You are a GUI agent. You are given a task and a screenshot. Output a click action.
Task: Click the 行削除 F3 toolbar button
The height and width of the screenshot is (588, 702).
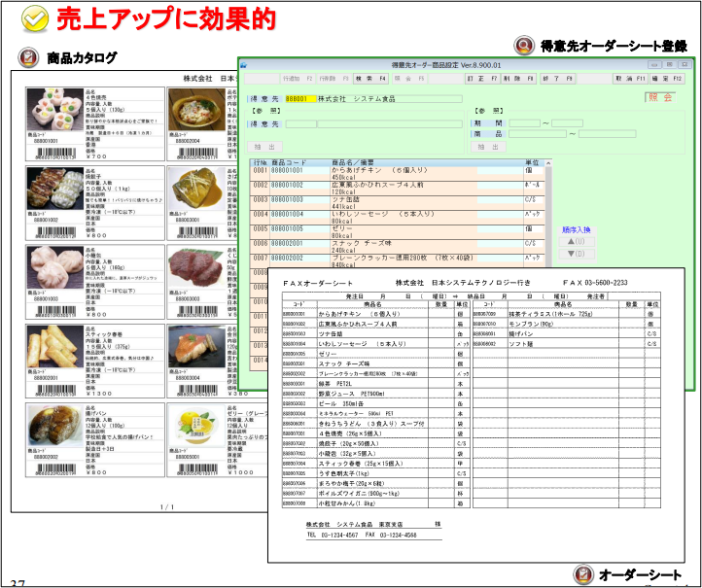(333, 79)
